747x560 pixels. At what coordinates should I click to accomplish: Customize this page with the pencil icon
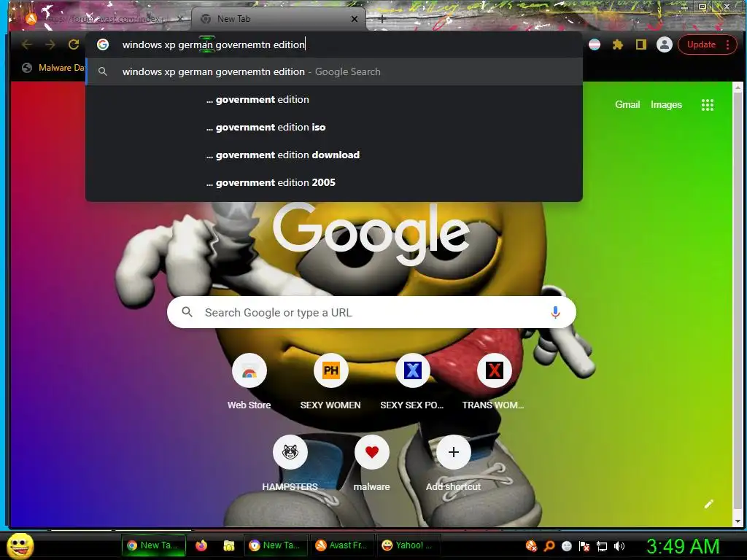(x=709, y=504)
